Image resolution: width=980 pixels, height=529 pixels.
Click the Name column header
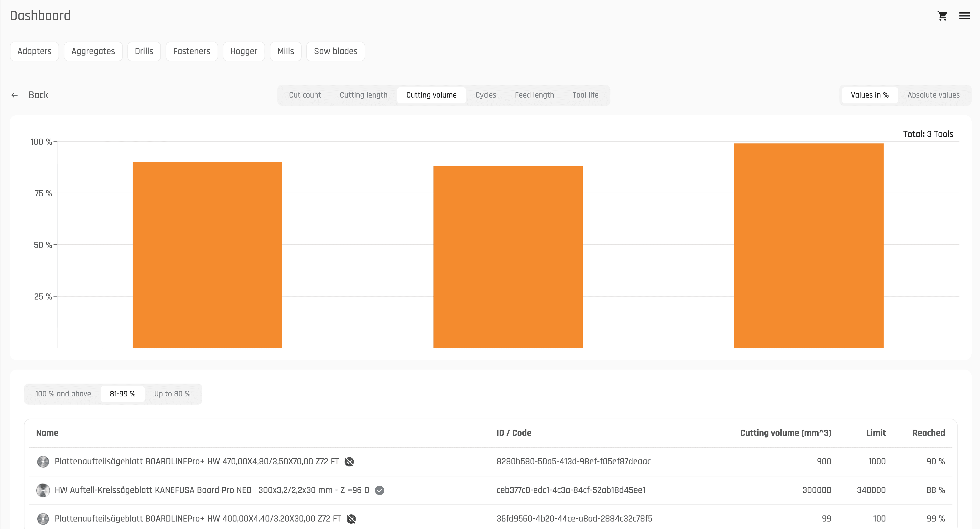click(47, 433)
